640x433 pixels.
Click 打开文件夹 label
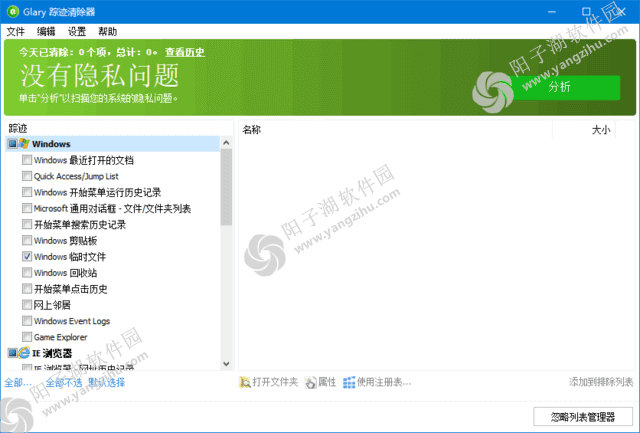(x=275, y=382)
